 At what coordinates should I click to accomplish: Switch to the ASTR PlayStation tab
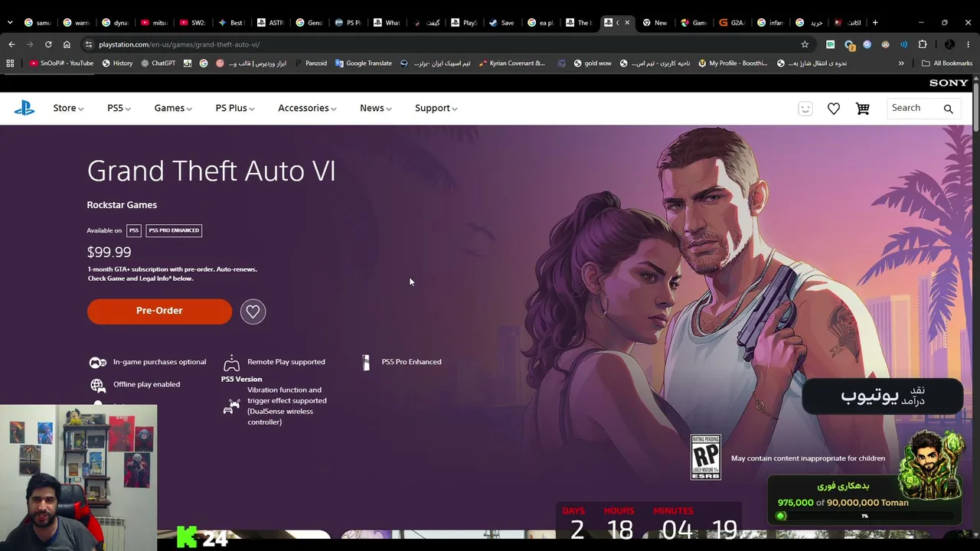[x=271, y=22]
